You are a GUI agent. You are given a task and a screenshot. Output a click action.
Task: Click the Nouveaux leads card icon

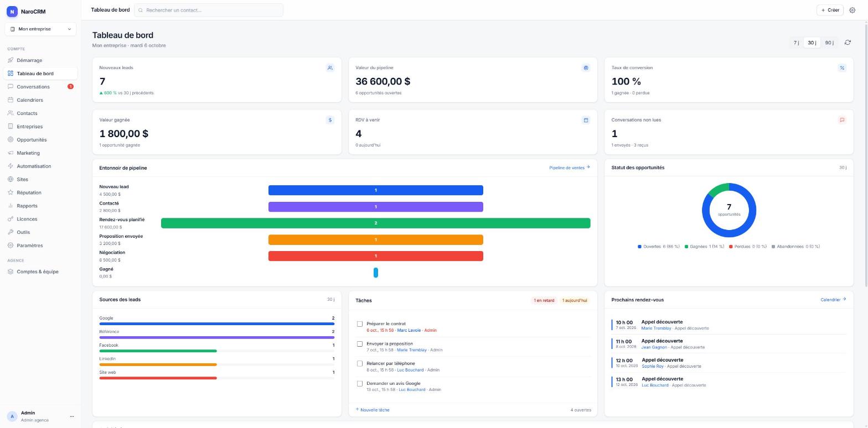click(x=330, y=68)
